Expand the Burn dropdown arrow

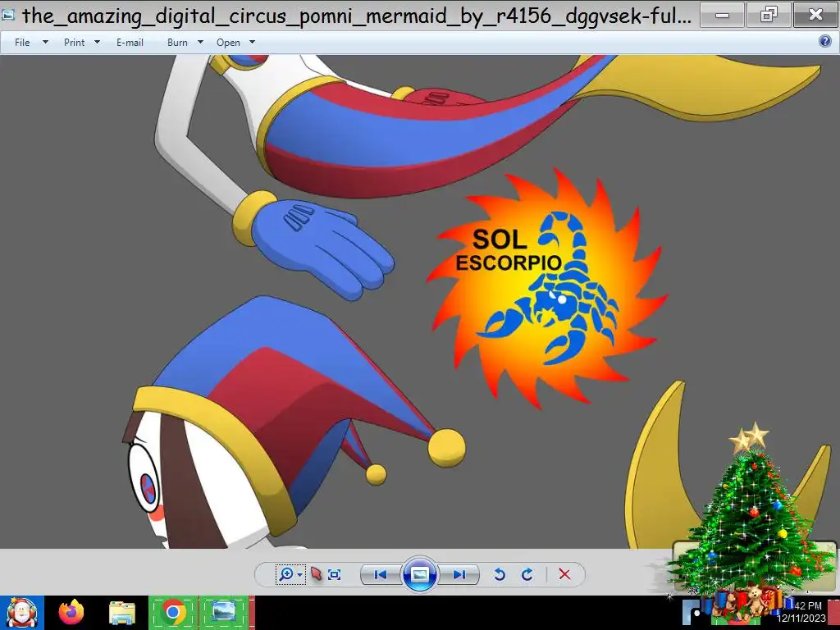tap(200, 42)
